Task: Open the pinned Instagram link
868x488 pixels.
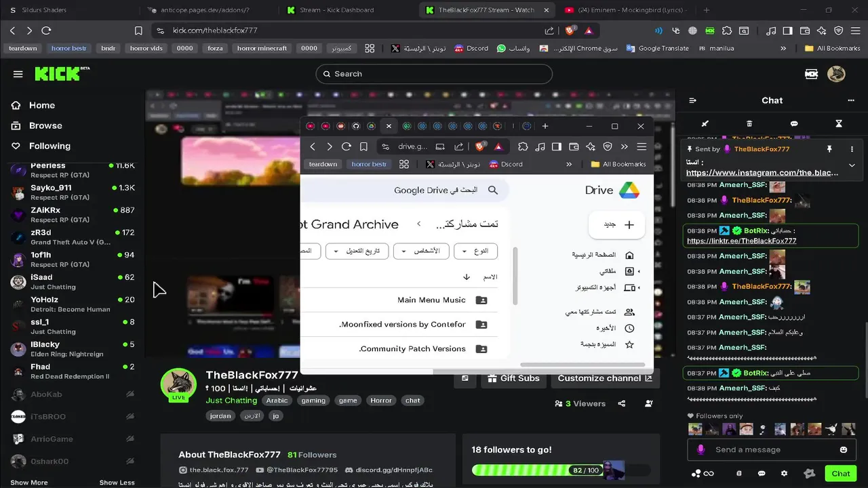Action: [762, 173]
